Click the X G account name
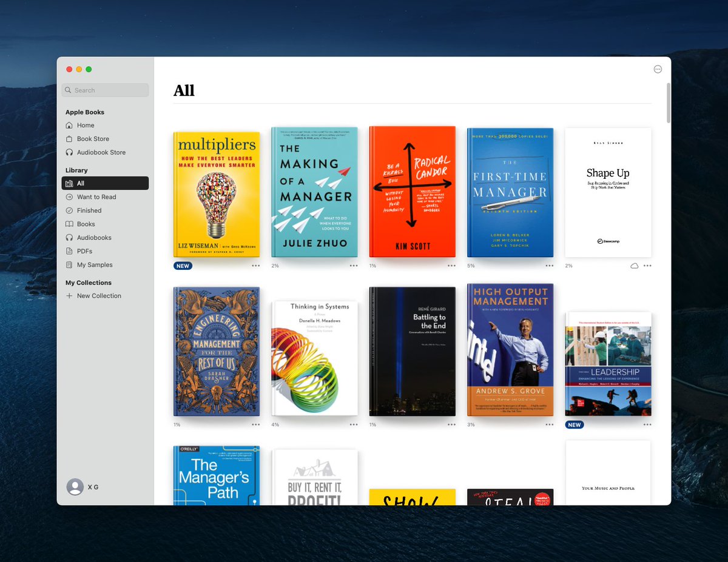The height and width of the screenshot is (562, 728). click(93, 487)
